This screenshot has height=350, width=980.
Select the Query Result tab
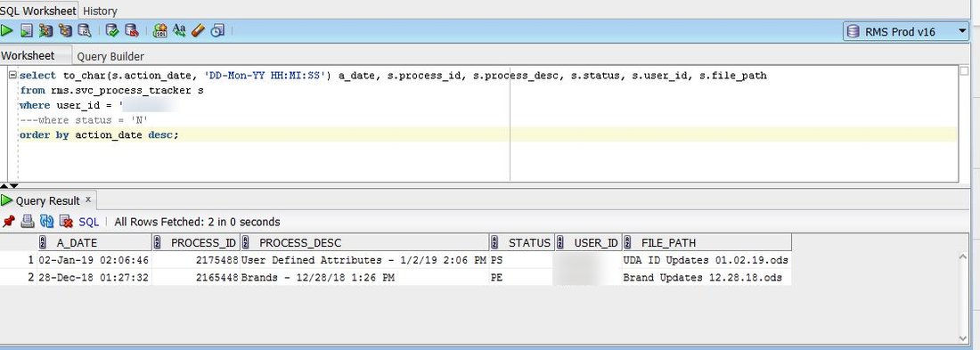pyautogui.click(x=48, y=200)
